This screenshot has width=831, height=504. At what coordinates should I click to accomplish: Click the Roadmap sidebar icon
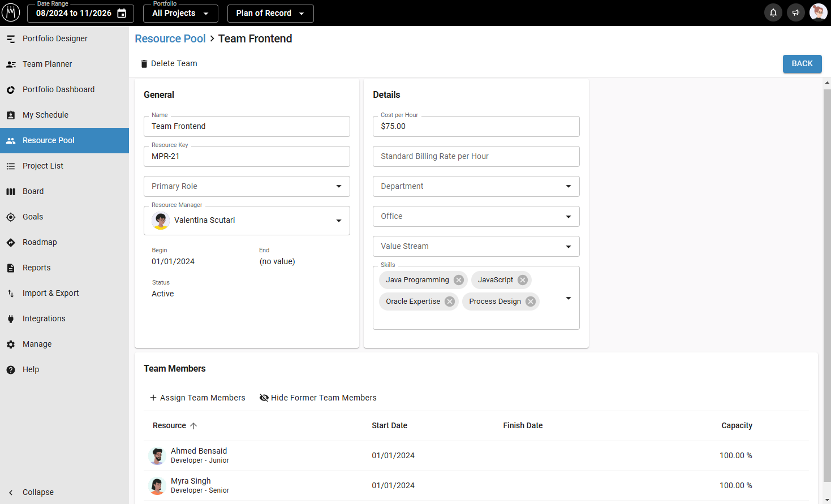pyautogui.click(x=11, y=242)
